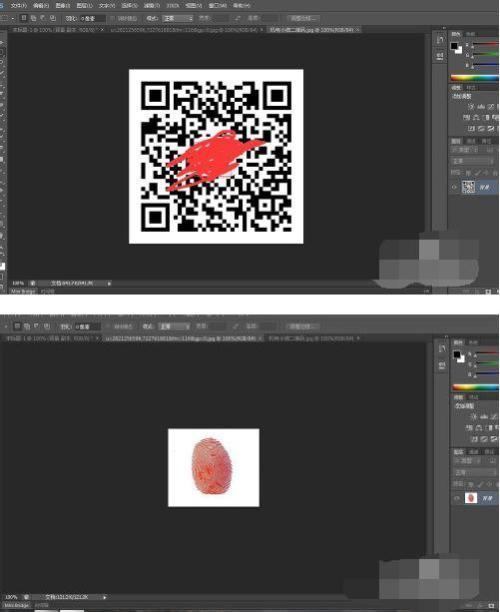Open the 滤镜(T) menu

(x=152, y=5)
